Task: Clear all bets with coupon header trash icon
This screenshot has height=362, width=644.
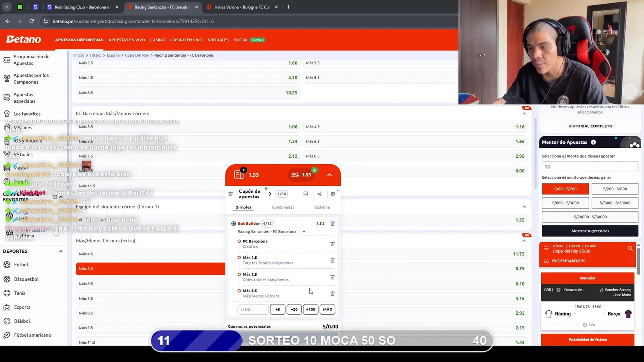Action: [231, 194]
